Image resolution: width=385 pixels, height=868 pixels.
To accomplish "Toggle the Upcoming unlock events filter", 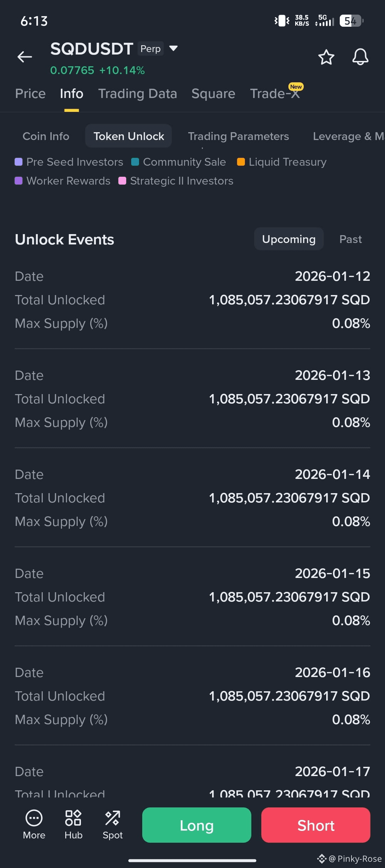I will pyautogui.click(x=289, y=239).
